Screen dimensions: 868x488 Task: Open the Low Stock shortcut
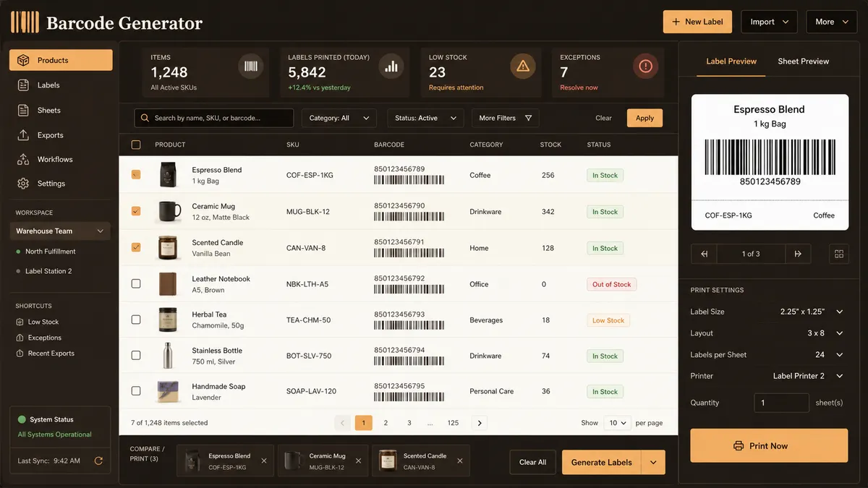click(38, 322)
